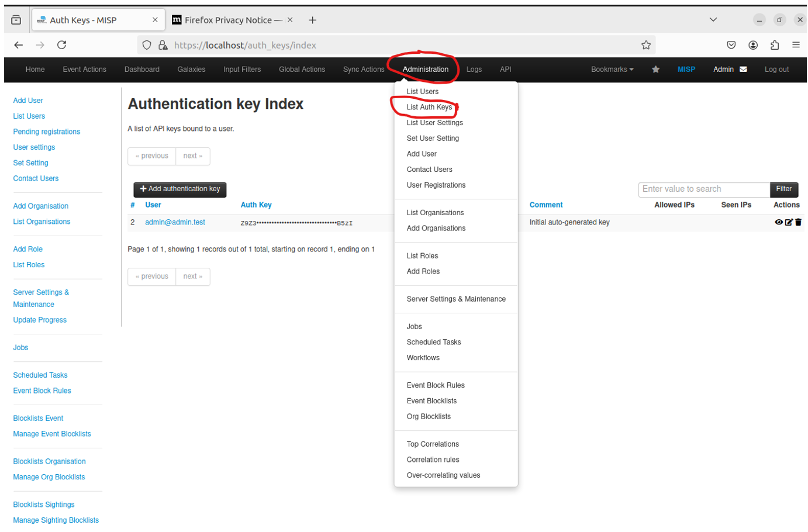Open the Sync Actions menu
The image size is (808, 532).
pos(364,70)
